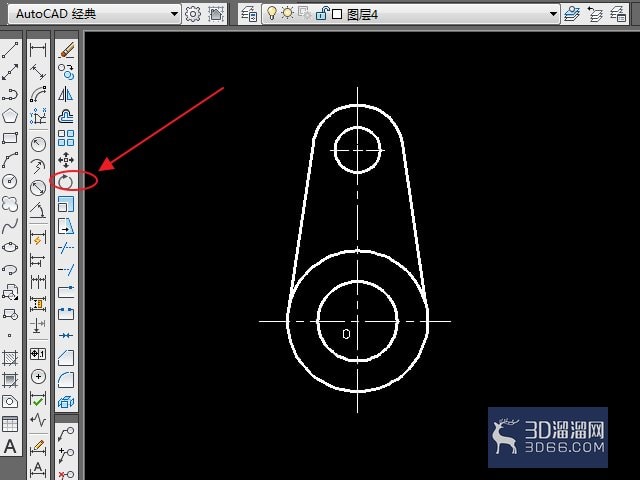Open the workspace settings gear

click(193, 14)
